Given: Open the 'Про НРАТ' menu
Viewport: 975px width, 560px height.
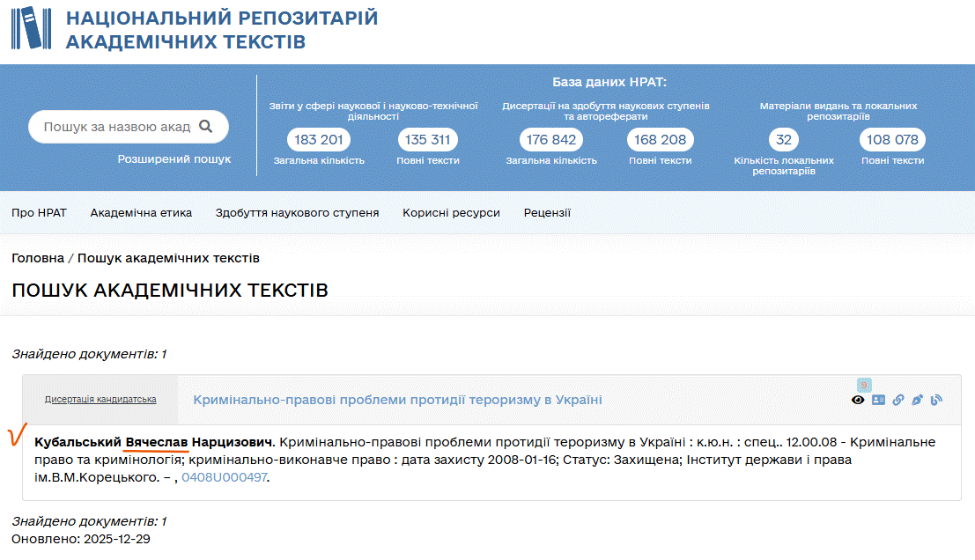Looking at the screenshot, I should [39, 213].
